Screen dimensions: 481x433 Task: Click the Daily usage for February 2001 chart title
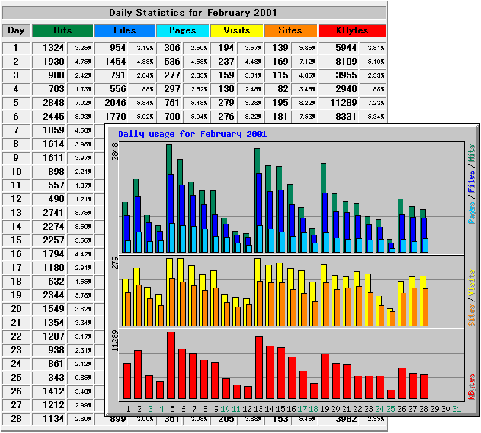(193, 134)
